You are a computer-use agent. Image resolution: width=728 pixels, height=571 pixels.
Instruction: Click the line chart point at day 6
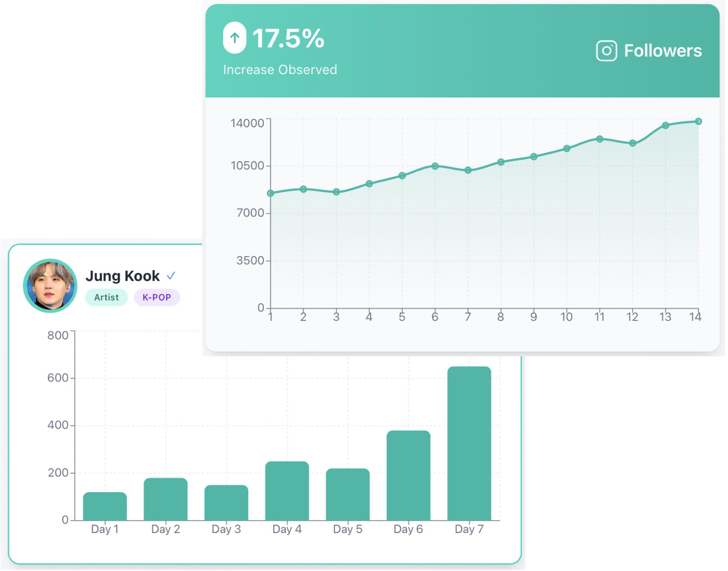point(435,166)
